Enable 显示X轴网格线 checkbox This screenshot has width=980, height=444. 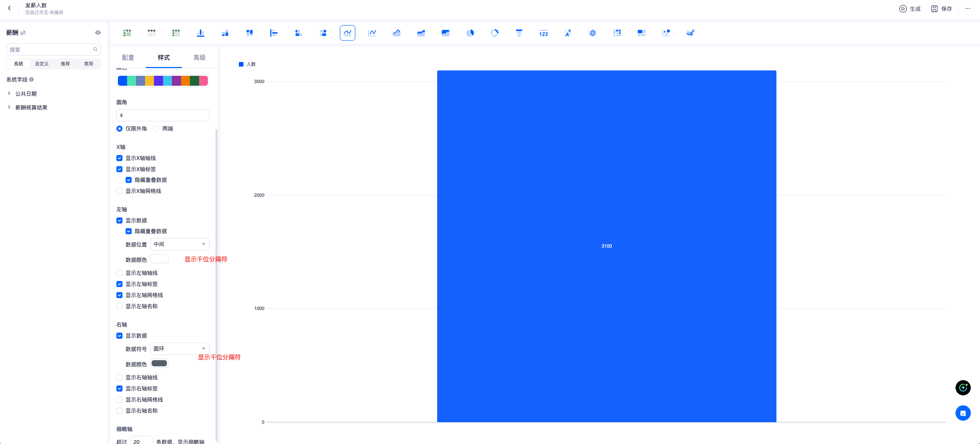pyautogui.click(x=119, y=191)
